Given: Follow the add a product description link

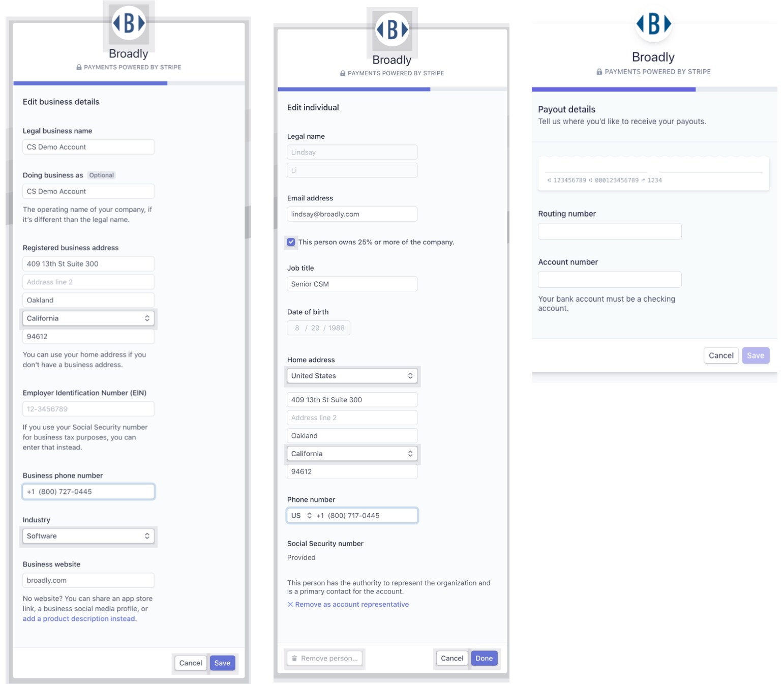Looking at the screenshot, I should tap(79, 619).
